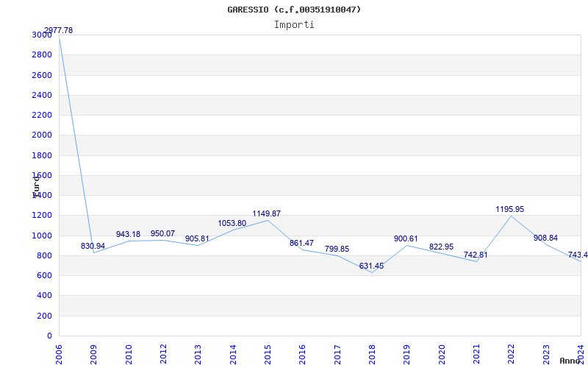The image size is (588, 368).
Task: Click the chart title GARESSIO (c.f.00351910047)
Action: (x=294, y=10)
